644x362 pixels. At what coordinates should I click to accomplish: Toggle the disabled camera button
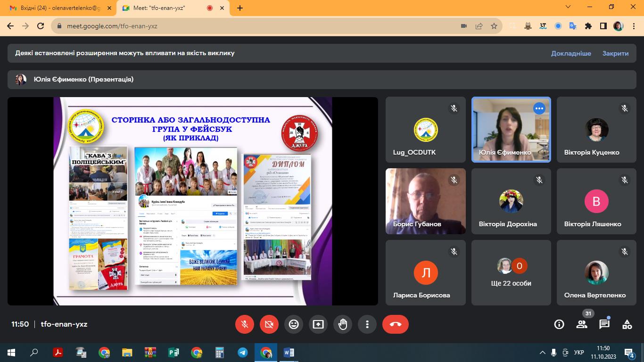coord(269,324)
